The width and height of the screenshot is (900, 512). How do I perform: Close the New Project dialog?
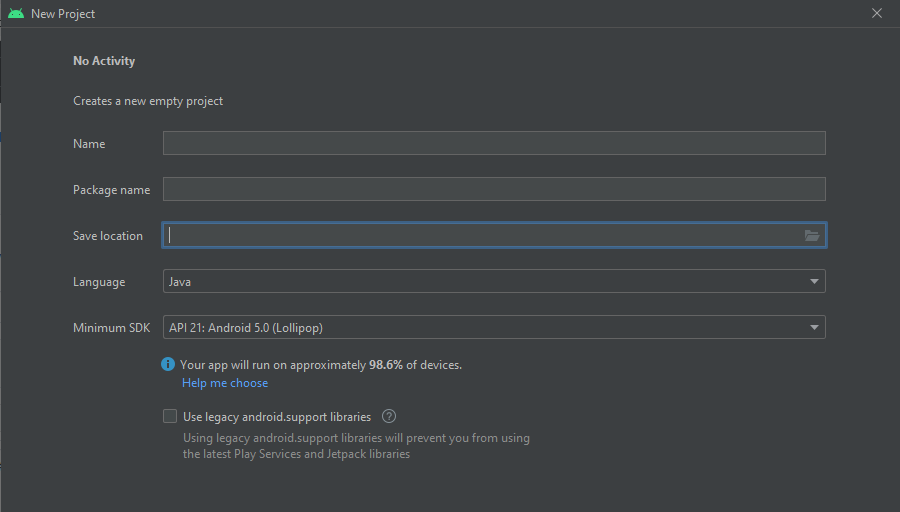pos(876,13)
